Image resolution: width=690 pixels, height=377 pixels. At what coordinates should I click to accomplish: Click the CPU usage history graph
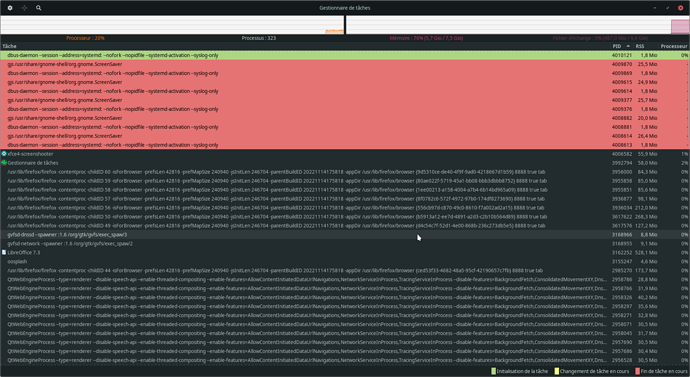[172, 25]
